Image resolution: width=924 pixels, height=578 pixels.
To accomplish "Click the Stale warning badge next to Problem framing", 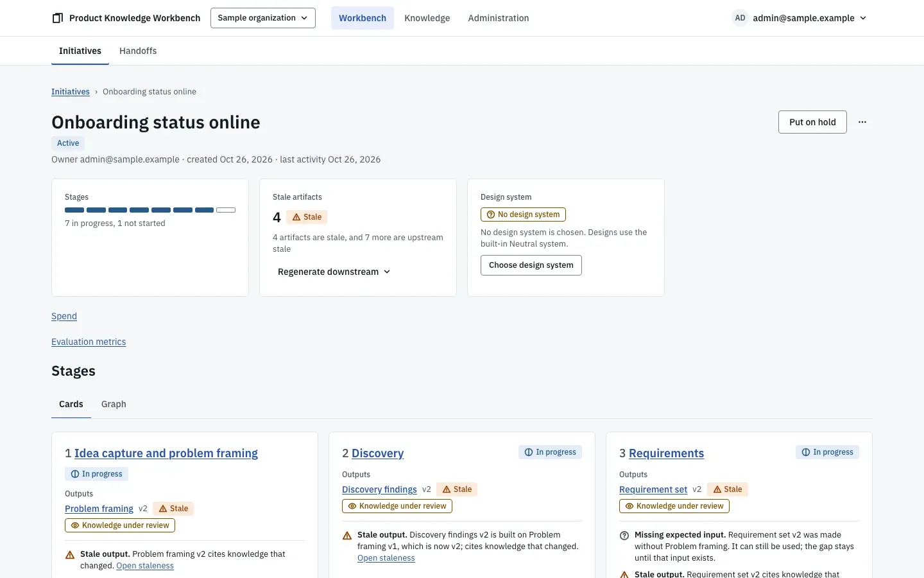I will coord(173,509).
